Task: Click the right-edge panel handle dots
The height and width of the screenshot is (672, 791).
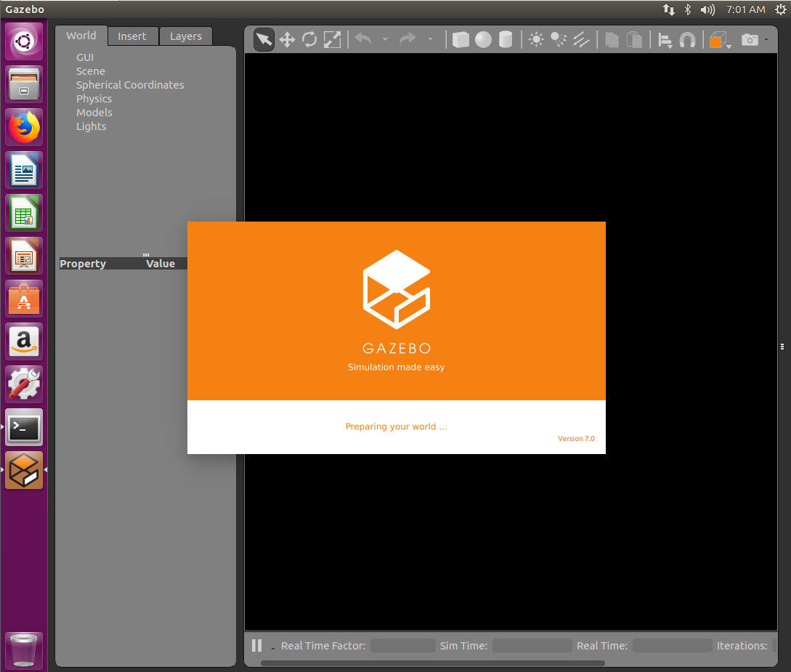Action: (x=782, y=347)
